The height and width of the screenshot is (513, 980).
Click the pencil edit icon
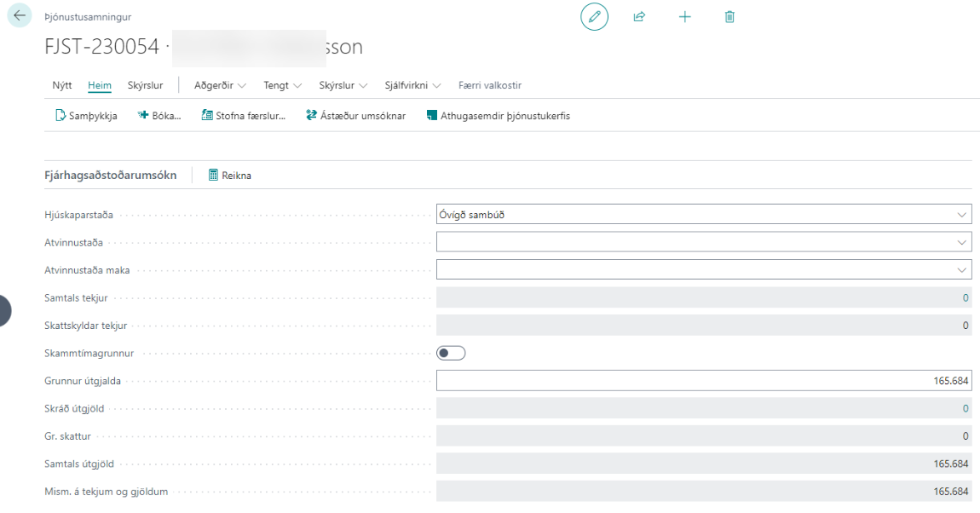click(594, 17)
